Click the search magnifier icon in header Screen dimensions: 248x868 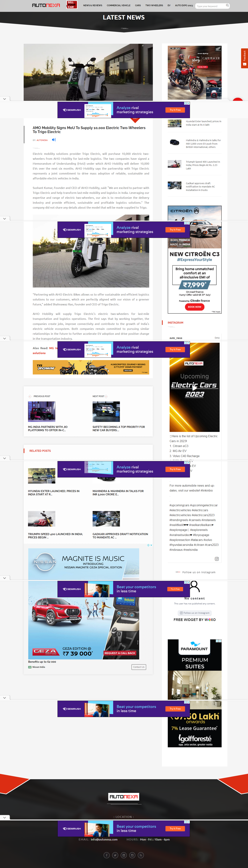tap(227, 5)
